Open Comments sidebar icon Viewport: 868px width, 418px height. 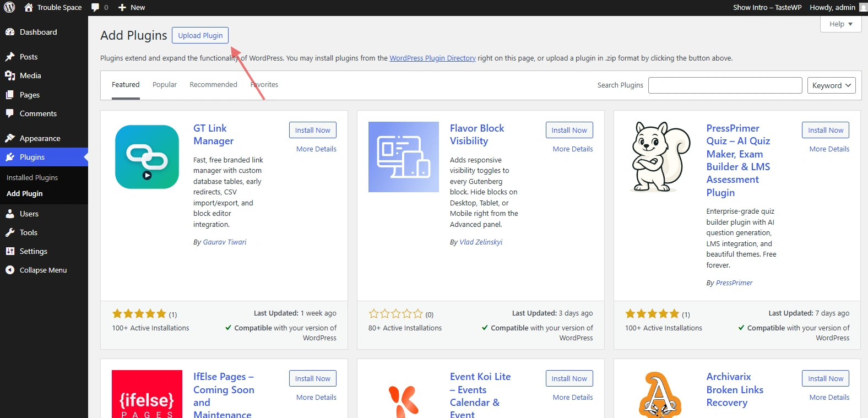click(10, 113)
